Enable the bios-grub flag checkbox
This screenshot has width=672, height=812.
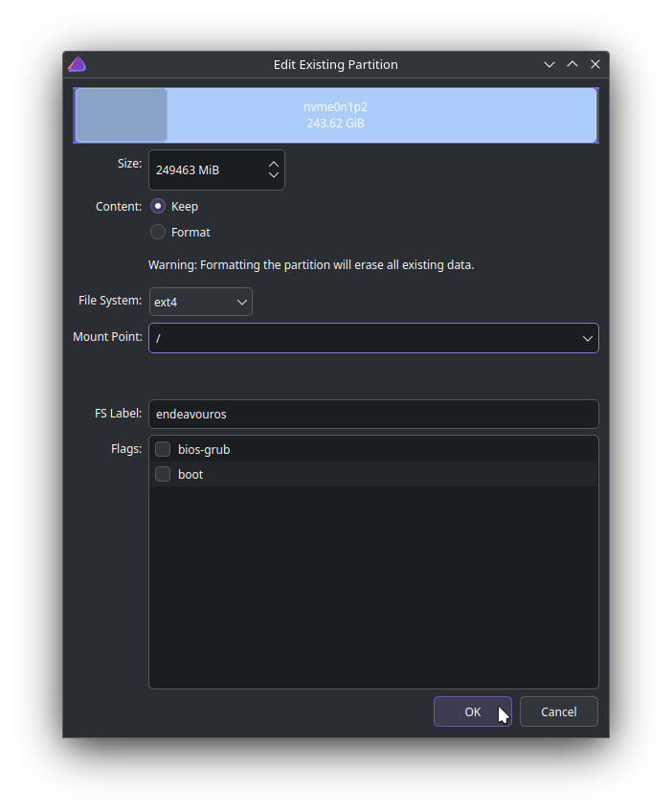click(x=163, y=449)
